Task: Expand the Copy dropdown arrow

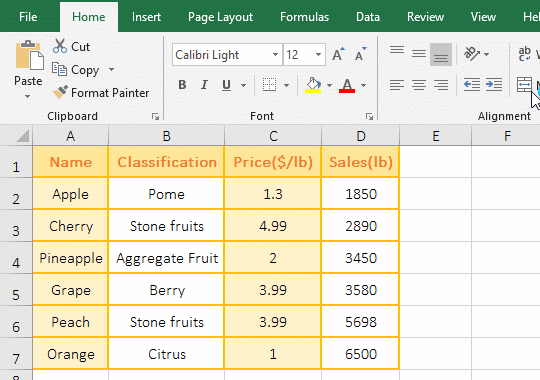Action: 111,70
